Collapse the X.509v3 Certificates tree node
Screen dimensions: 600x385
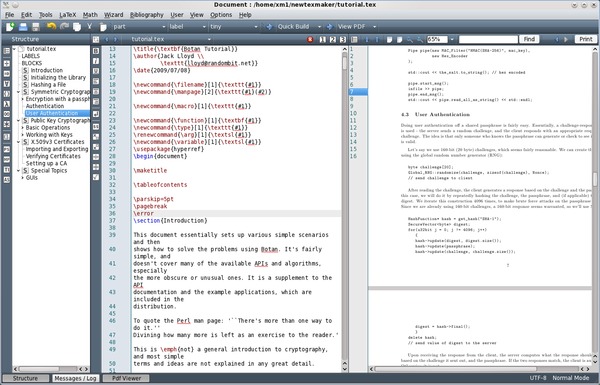[x=18, y=142]
